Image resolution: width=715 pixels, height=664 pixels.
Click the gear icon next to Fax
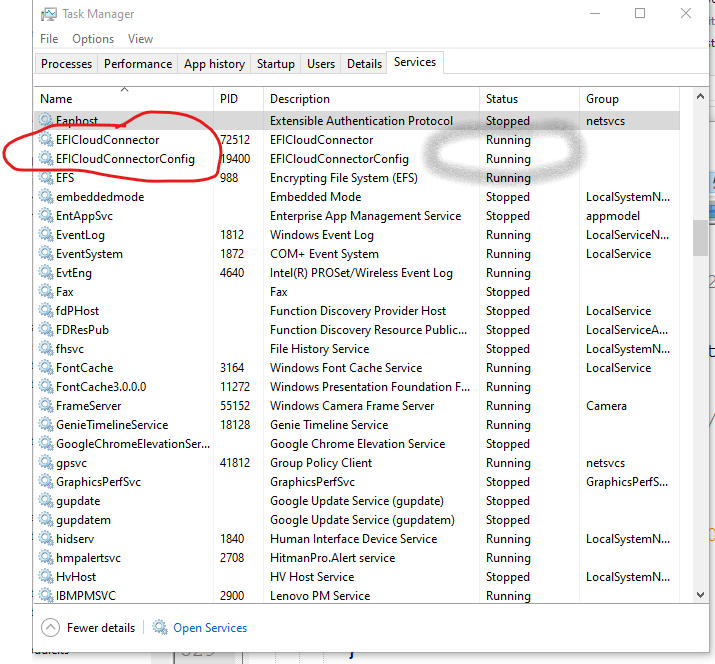(46, 291)
